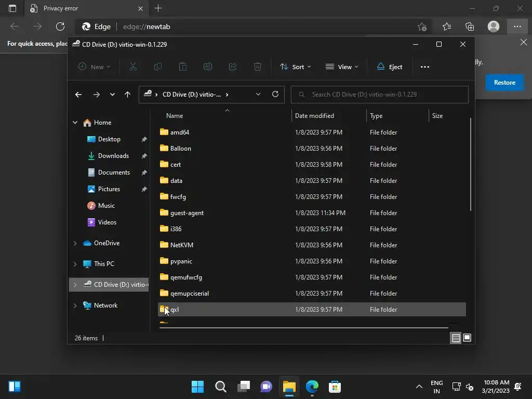
Task: Select the fwcfg folder
Action: [312, 197]
